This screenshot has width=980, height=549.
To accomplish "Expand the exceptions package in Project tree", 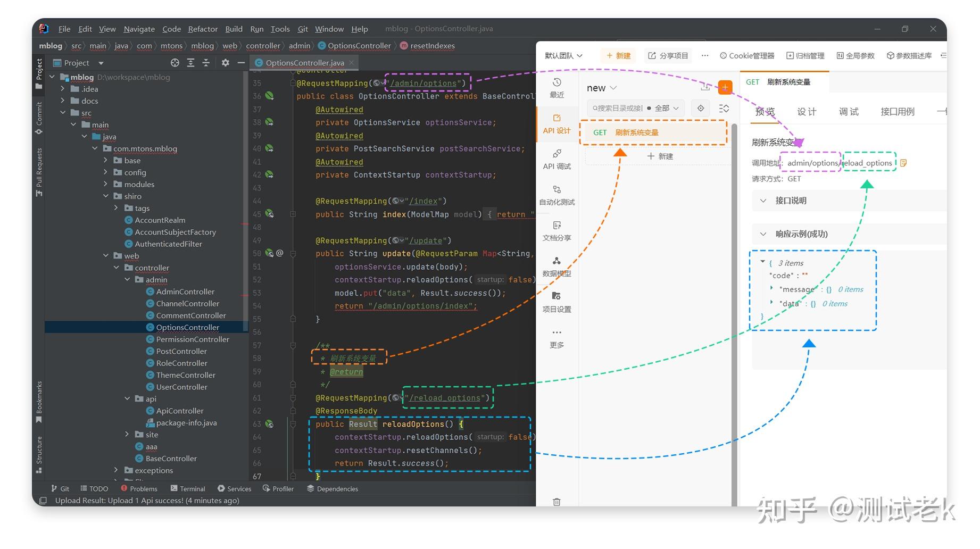I will pos(116,470).
